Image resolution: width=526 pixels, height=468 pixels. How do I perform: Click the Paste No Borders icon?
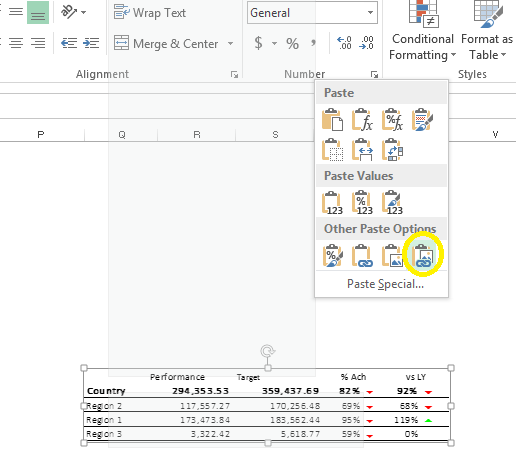point(332,150)
